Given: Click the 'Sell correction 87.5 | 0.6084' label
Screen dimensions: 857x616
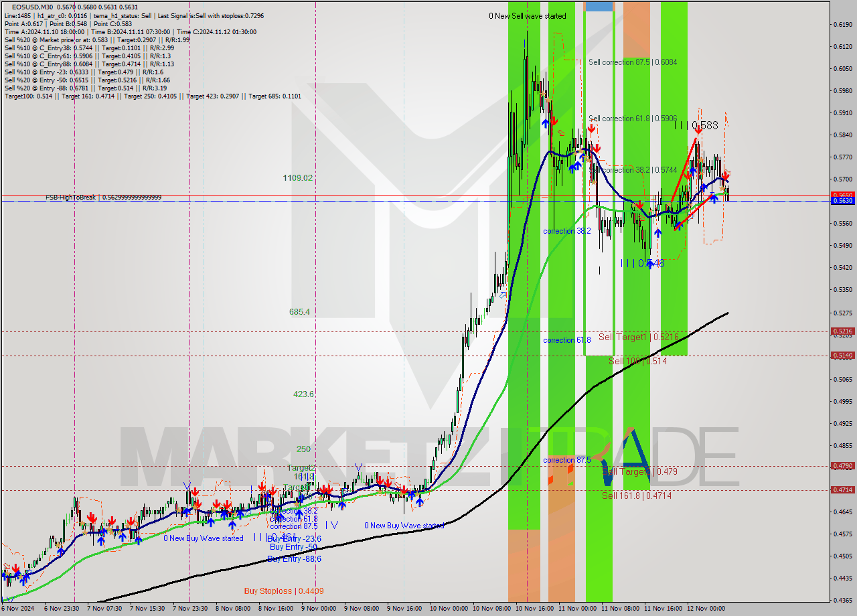Looking at the screenshot, I should (x=633, y=62).
